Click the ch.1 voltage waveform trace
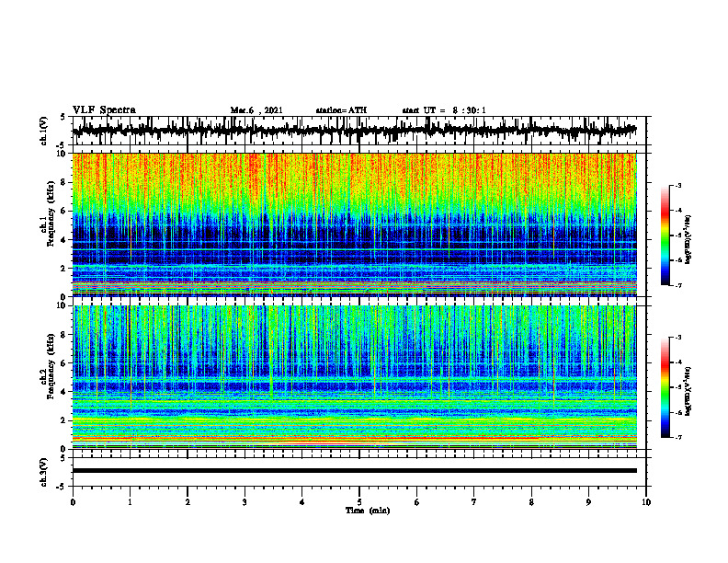The height and width of the screenshot is (563, 728). pyautogui.click(x=354, y=130)
